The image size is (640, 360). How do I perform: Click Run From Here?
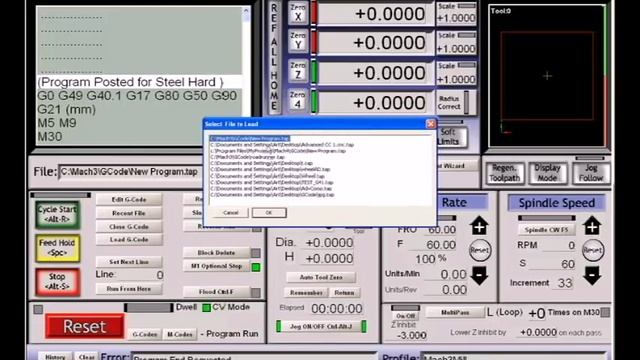coord(129,289)
